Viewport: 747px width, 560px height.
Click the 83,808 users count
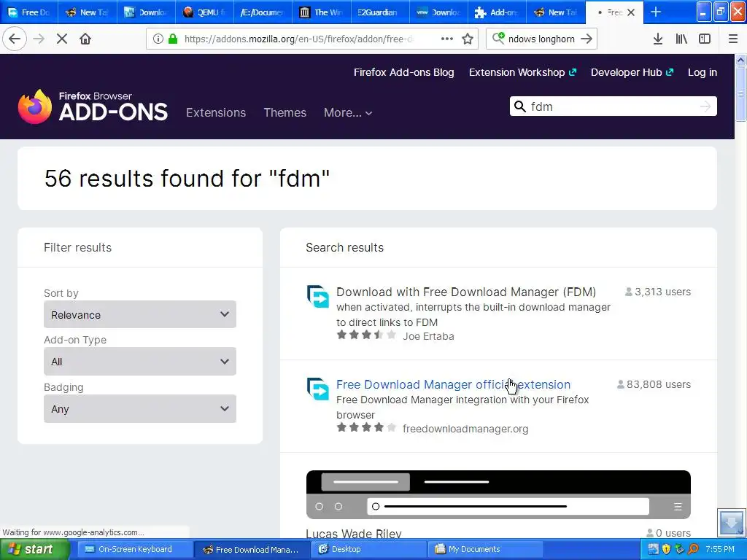point(654,384)
